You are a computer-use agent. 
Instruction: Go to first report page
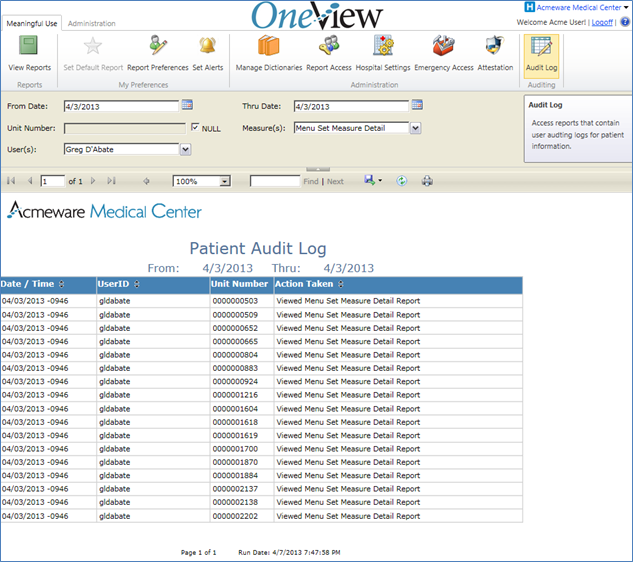(x=11, y=181)
